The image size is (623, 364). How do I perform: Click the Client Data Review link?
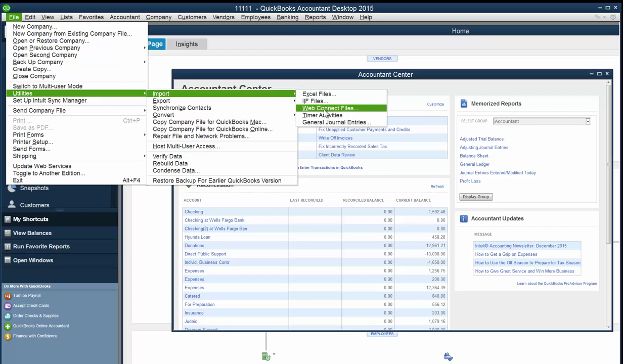tap(337, 155)
